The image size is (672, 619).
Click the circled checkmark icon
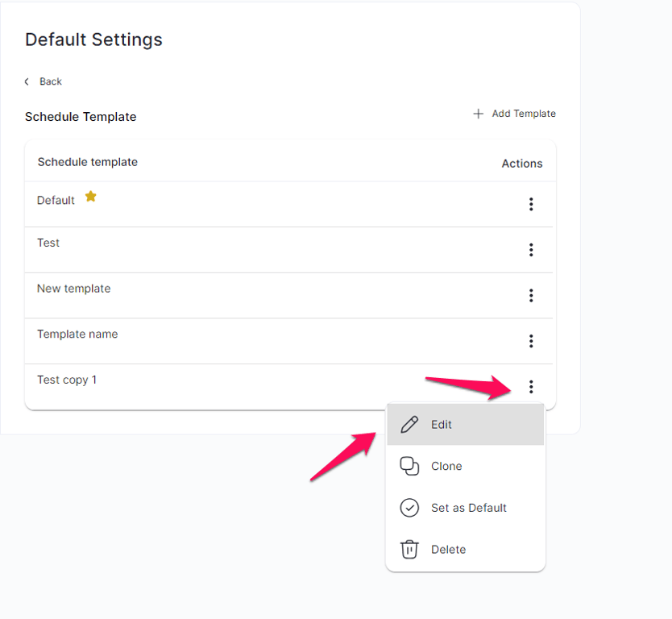409,508
